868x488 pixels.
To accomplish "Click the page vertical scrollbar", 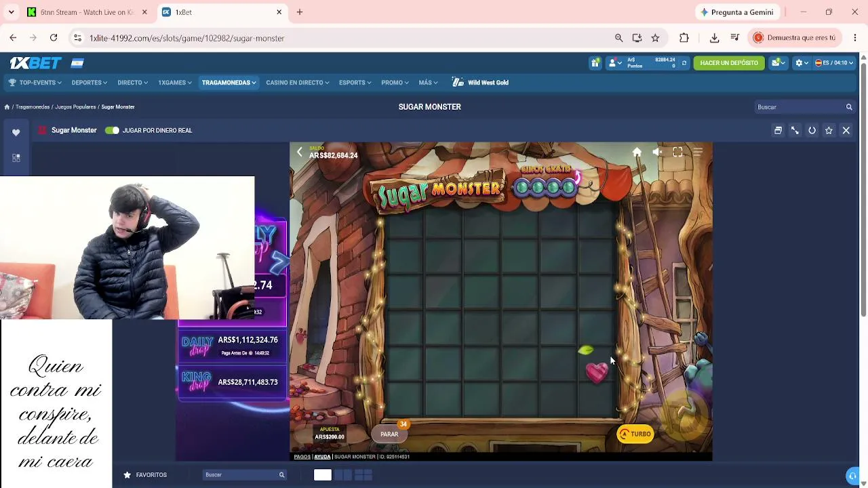I will [863, 190].
